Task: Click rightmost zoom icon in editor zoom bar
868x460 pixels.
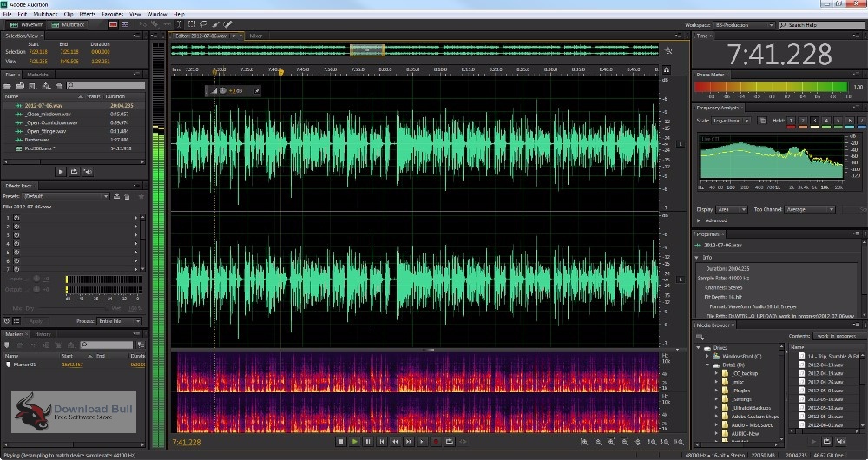Action: (x=679, y=442)
